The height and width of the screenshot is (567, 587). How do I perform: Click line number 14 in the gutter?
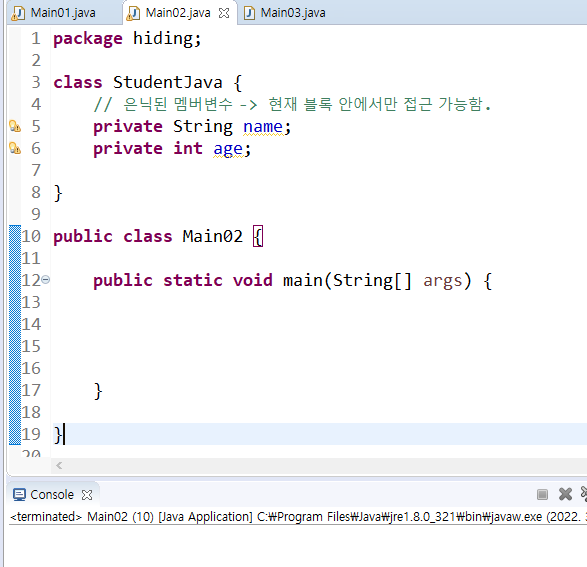tap(31, 324)
